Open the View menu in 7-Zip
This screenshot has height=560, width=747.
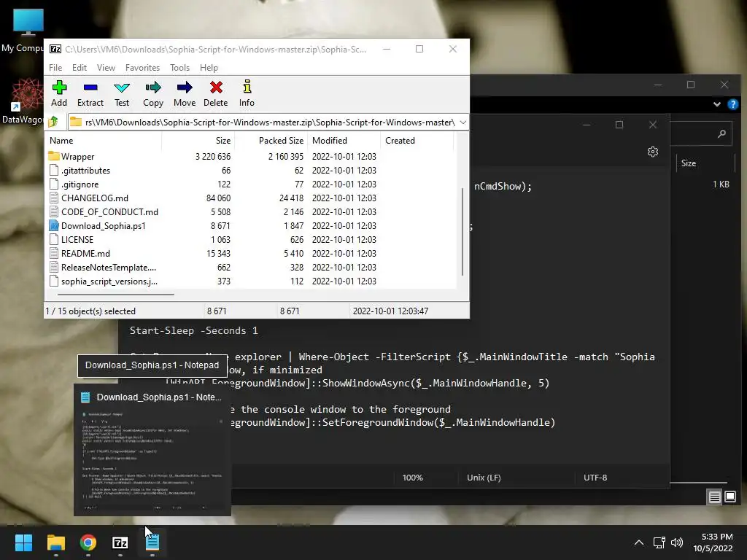[x=106, y=68]
